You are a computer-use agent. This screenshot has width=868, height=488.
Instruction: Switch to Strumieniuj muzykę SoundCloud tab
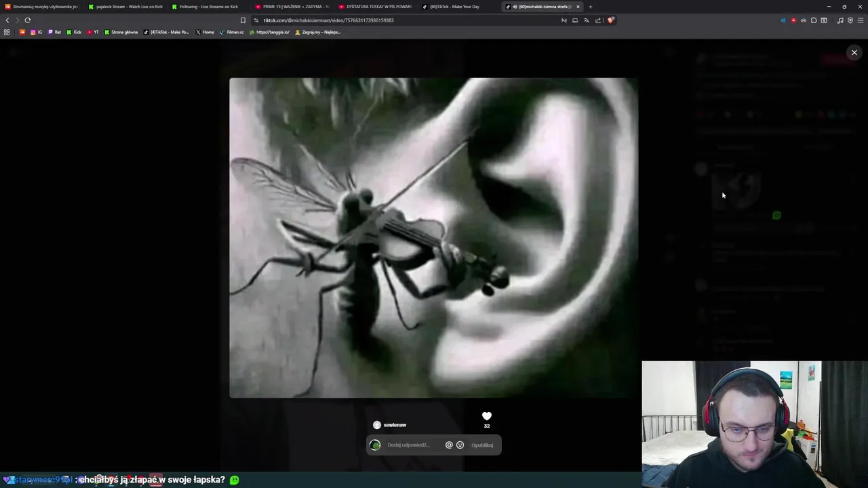[x=41, y=7]
